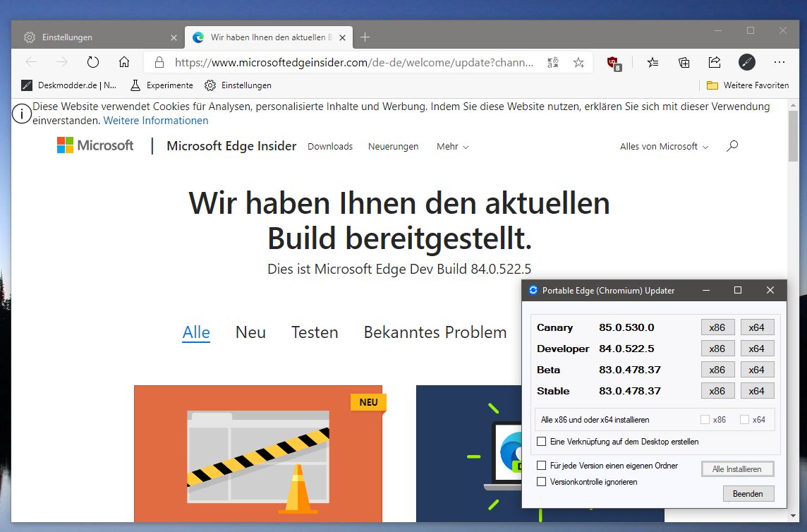The image size is (807, 532).
Task: Click Developer version number 84.0.522.5
Action: pos(626,349)
